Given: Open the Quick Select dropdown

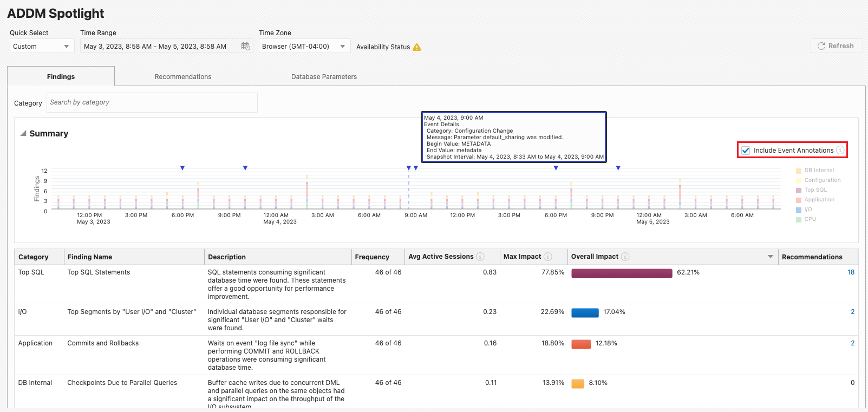Looking at the screenshot, I should pyautogui.click(x=42, y=47).
